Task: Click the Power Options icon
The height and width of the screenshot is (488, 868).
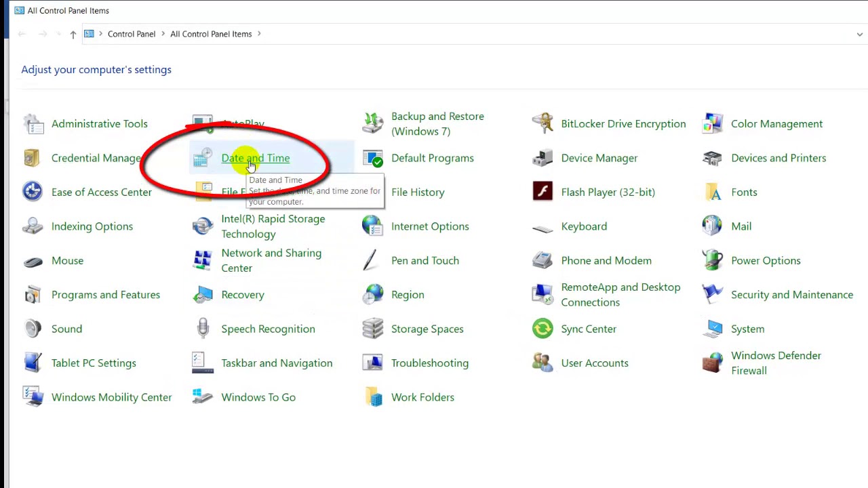Action: pos(712,260)
